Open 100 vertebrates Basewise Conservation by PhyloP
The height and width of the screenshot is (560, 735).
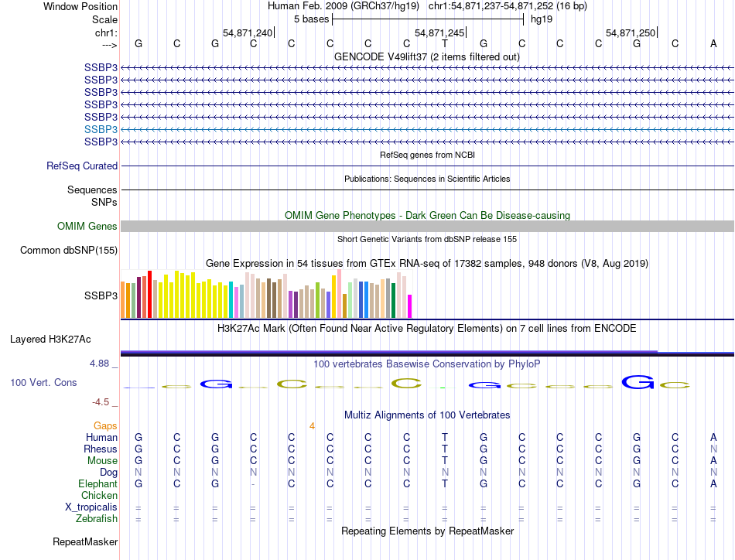coord(427,364)
